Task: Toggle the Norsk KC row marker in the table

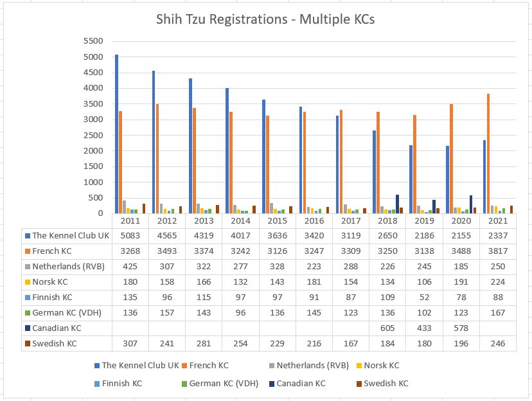Action: coord(27,281)
